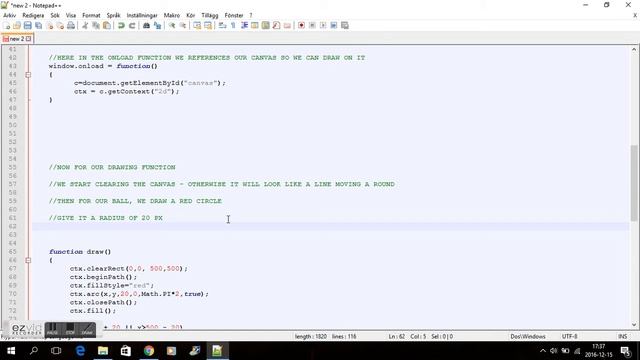Toggle the Document Map panel icon
640x360 pixels.
pos(266,25)
